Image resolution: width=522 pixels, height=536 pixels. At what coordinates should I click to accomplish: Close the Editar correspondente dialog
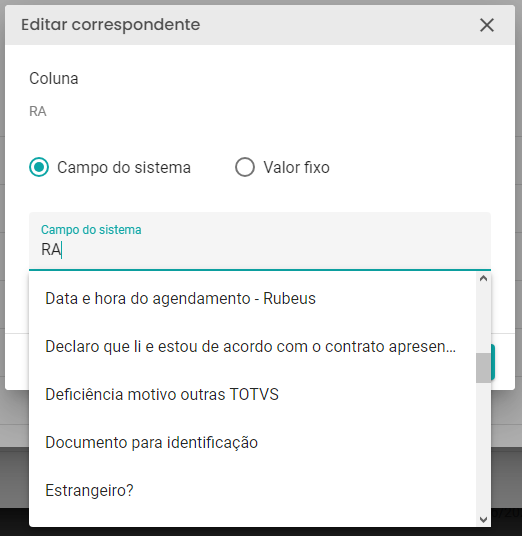tap(486, 25)
